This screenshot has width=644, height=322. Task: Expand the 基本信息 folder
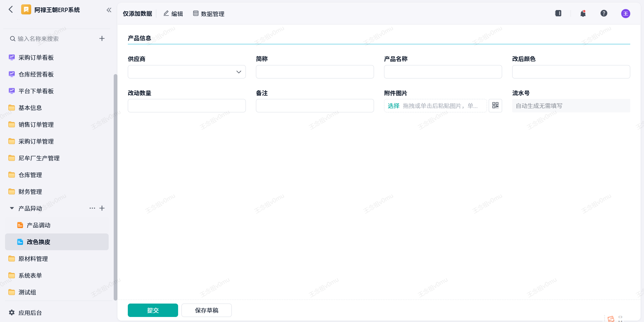(57, 108)
